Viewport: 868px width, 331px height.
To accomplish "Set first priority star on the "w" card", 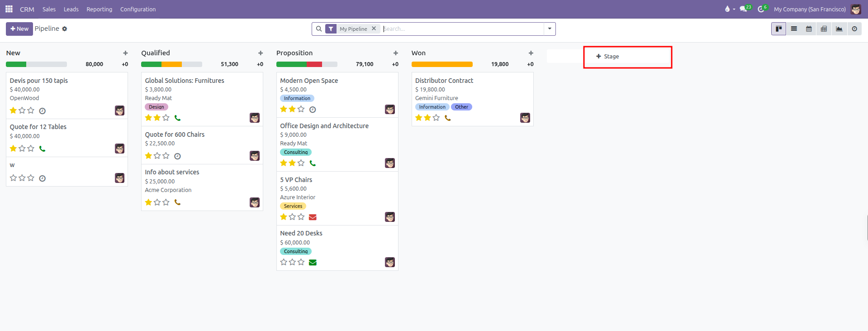I will tap(13, 178).
